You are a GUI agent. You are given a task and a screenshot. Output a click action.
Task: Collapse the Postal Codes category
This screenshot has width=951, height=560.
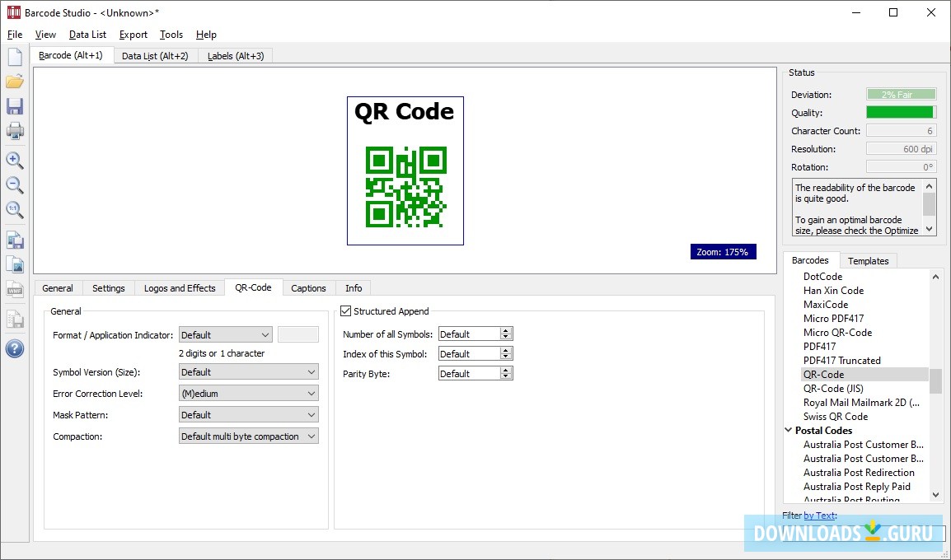click(789, 430)
